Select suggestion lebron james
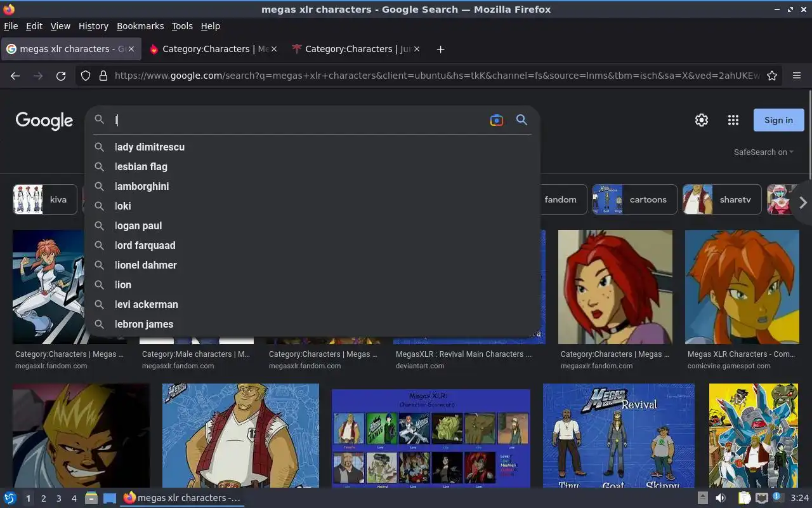The height and width of the screenshot is (508, 812). (312, 324)
